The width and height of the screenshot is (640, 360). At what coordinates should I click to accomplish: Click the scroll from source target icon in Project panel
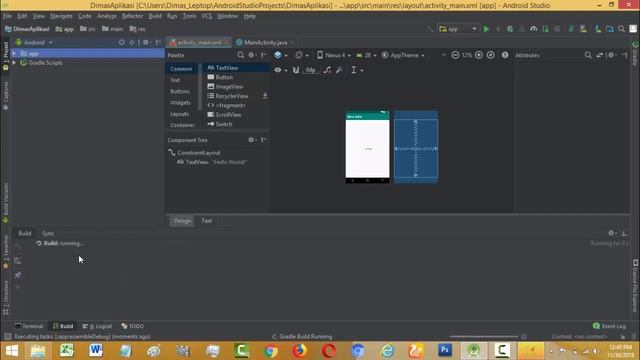[122, 42]
